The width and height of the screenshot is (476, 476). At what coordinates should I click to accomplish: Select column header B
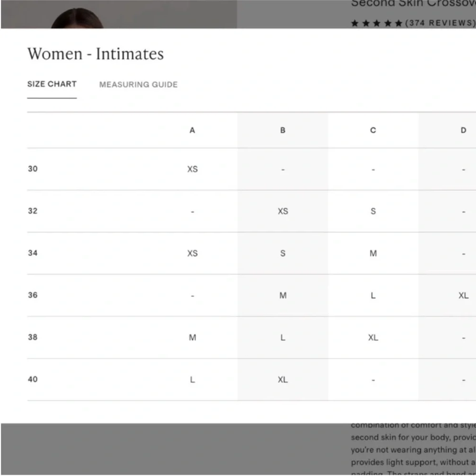point(283,130)
